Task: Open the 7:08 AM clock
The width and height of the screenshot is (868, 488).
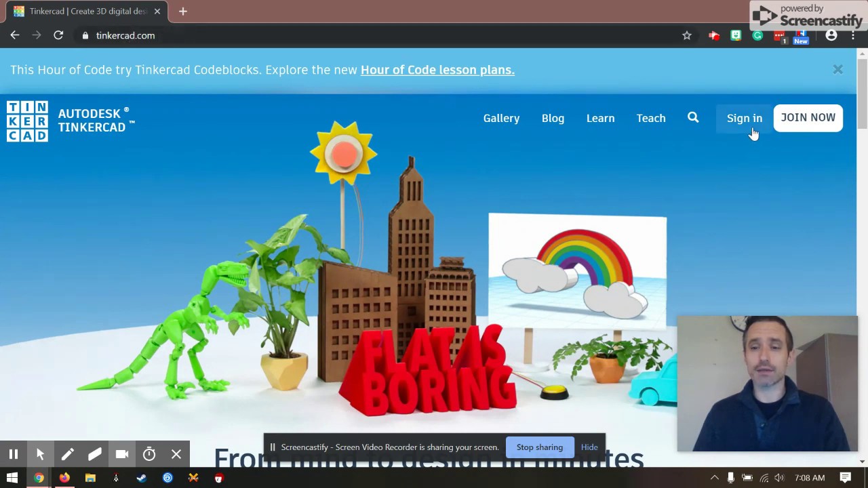Action: [x=810, y=478]
